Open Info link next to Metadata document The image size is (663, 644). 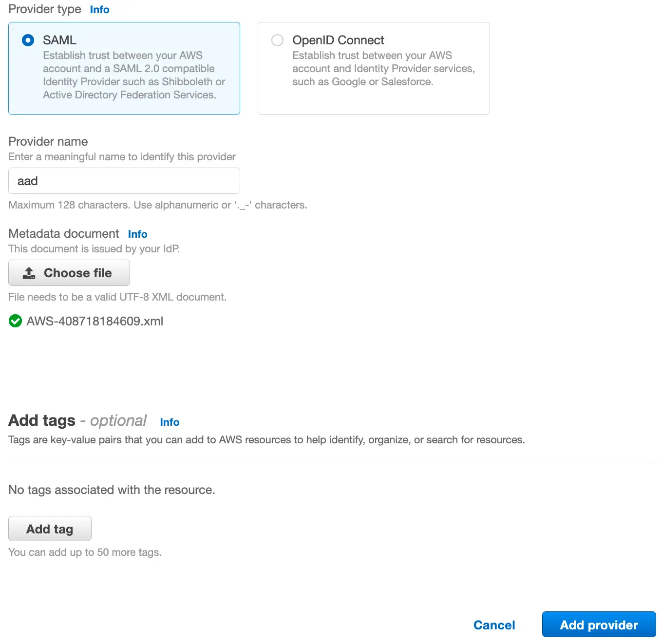click(137, 234)
